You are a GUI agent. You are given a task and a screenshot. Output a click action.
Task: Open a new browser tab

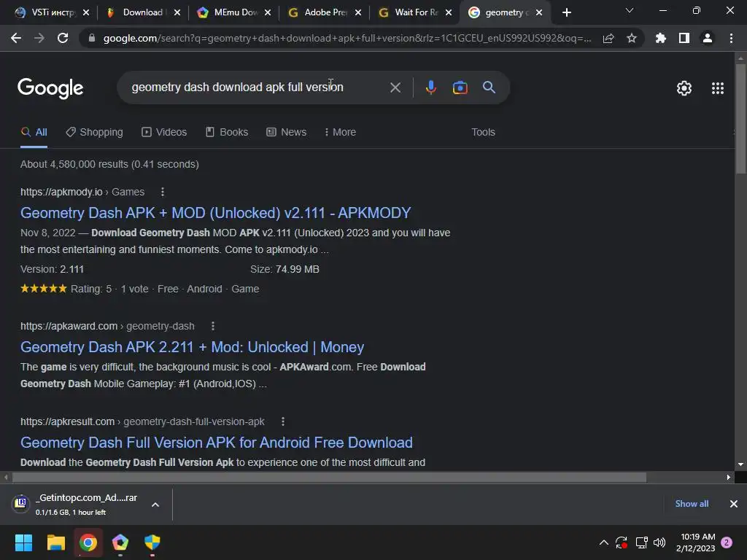click(x=566, y=13)
